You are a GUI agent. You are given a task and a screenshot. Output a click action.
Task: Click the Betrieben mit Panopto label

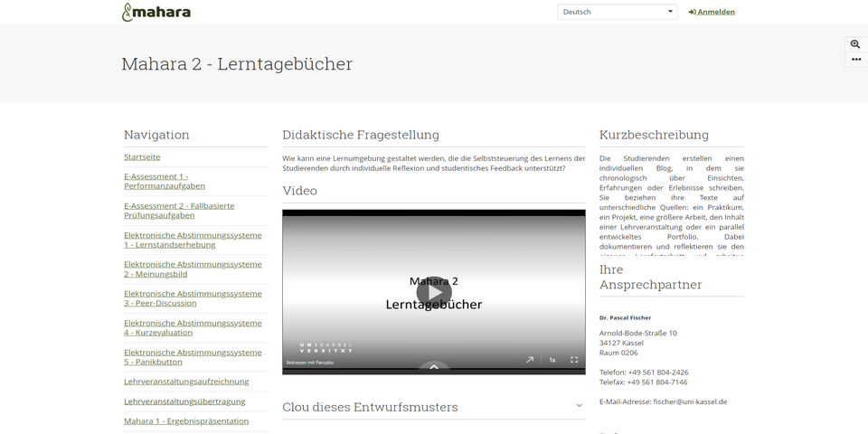(310, 363)
